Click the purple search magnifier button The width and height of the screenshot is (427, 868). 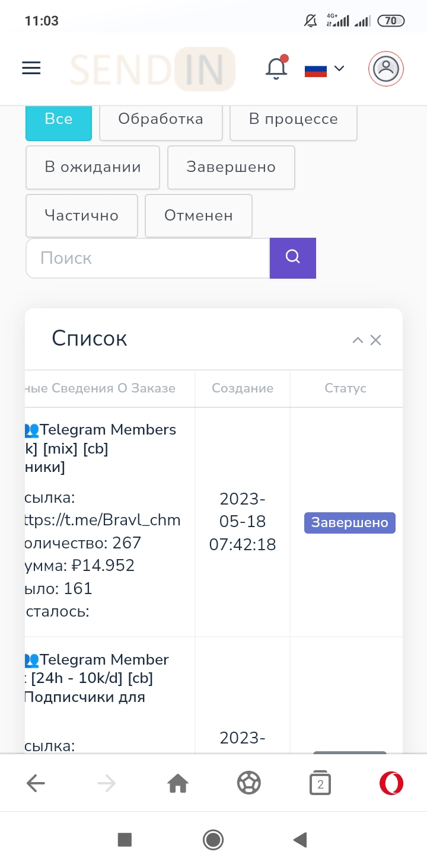click(x=293, y=258)
